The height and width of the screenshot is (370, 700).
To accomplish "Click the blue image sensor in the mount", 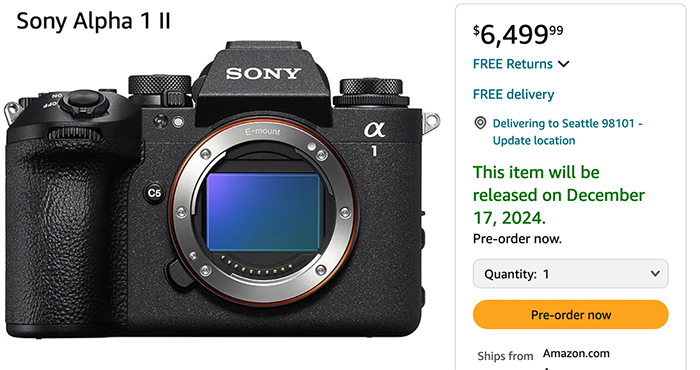I will click(x=263, y=212).
